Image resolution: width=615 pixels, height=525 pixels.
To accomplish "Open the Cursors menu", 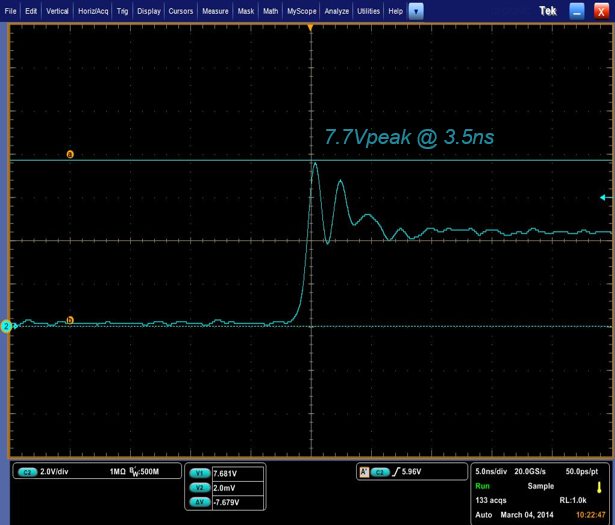I will (x=181, y=11).
